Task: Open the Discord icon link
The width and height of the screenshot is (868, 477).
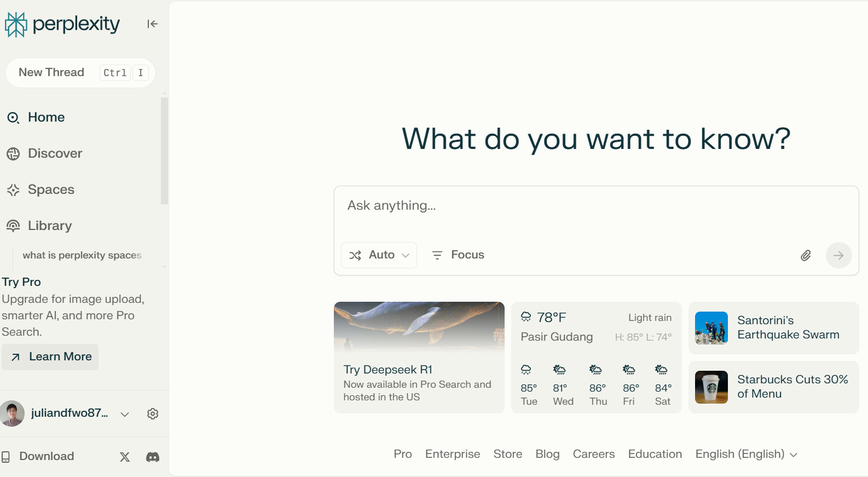Action: pyautogui.click(x=153, y=457)
